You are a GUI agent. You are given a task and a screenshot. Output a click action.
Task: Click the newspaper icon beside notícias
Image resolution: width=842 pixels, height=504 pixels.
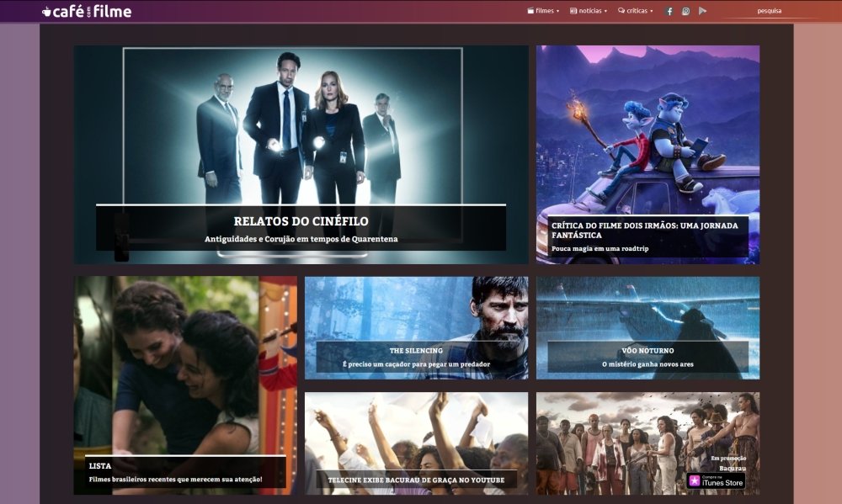[x=573, y=11]
